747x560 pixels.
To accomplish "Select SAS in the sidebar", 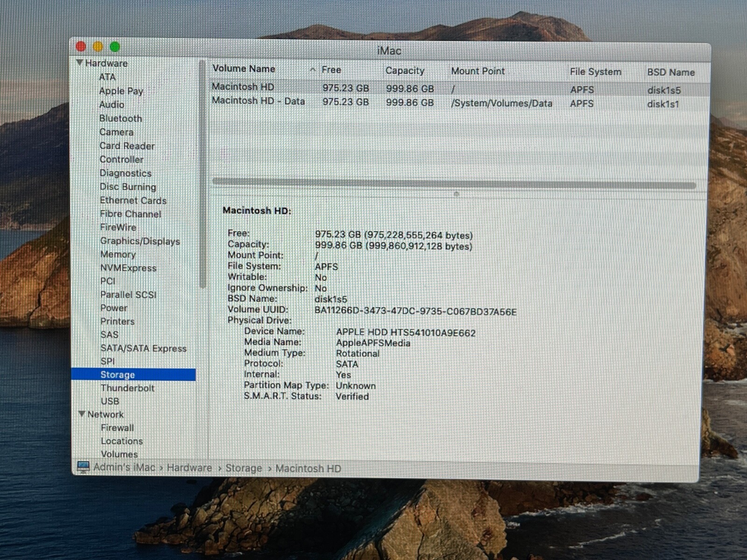I will click(109, 335).
